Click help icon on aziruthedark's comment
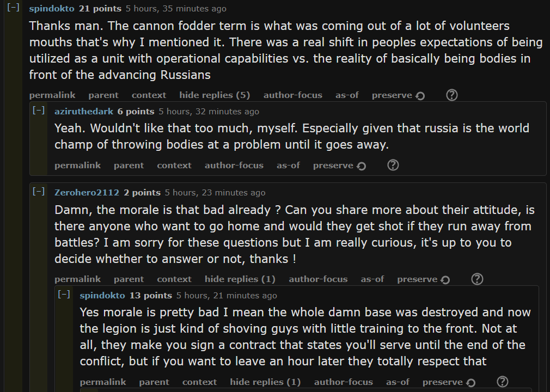 coord(393,166)
